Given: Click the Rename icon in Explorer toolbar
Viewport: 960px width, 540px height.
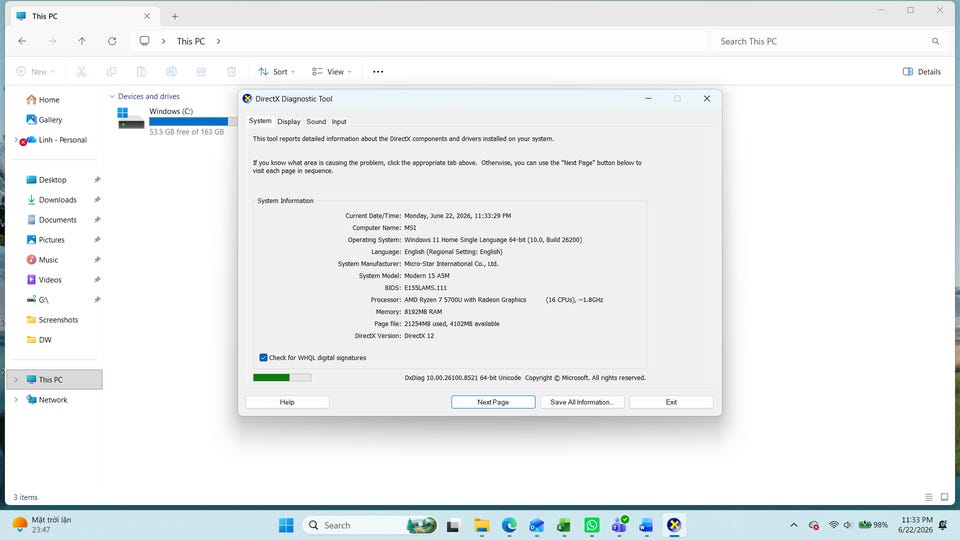Looking at the screenshot, I should [171, 72].
